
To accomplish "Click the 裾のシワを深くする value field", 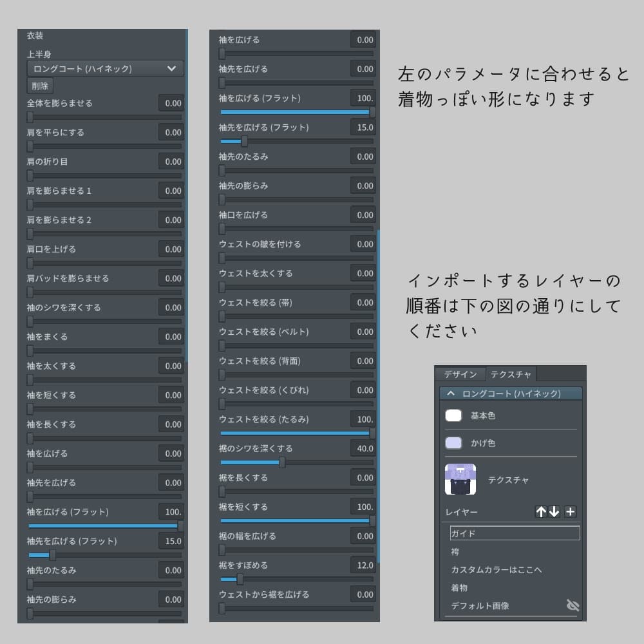I will point(365,448).
